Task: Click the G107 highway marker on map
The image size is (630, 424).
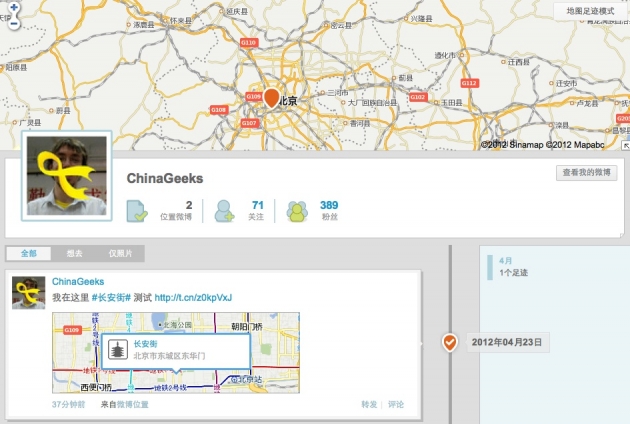Action: click(x=249, y=123)
